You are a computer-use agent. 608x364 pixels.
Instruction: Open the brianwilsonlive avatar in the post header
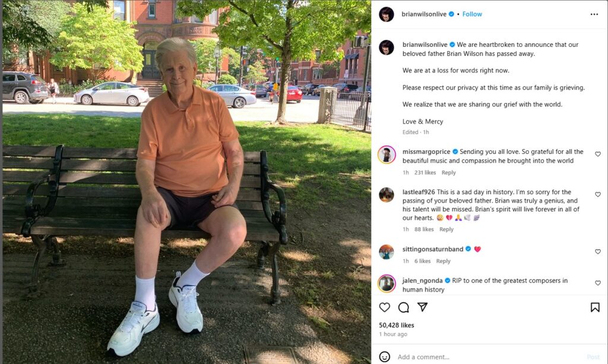(386, 14)
